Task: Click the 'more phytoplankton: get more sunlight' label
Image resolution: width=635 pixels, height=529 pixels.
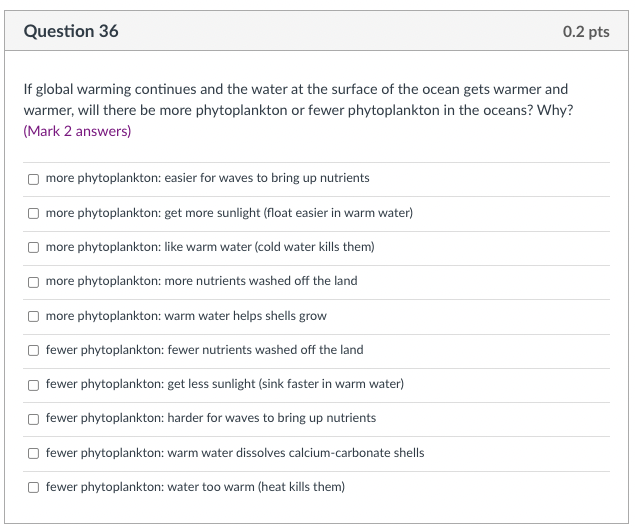Action: 229,213
